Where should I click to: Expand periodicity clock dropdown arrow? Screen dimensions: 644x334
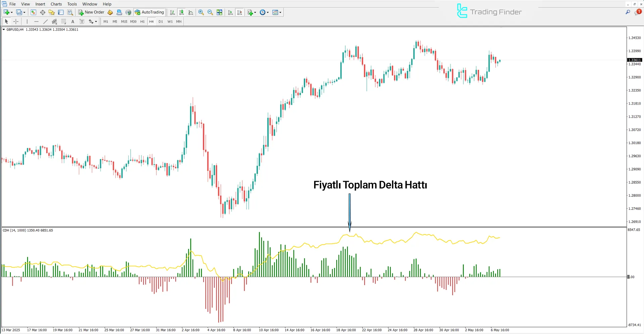coord(267,12)
